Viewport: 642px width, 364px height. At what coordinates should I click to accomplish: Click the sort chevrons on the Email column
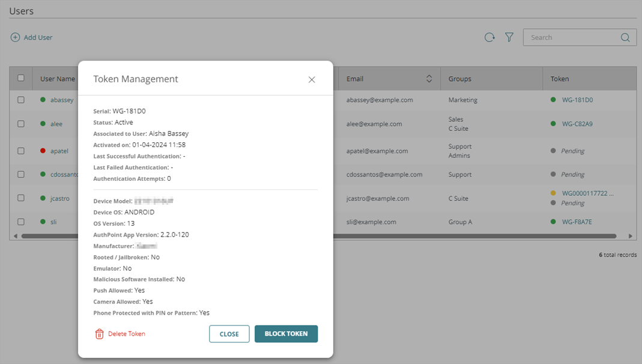(x=429, y=78)
